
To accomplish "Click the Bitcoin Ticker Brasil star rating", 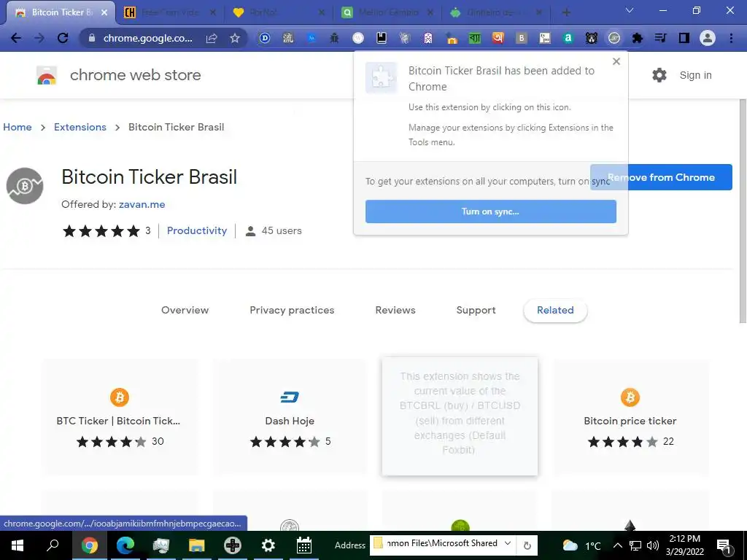I will (x=101, y=231).
